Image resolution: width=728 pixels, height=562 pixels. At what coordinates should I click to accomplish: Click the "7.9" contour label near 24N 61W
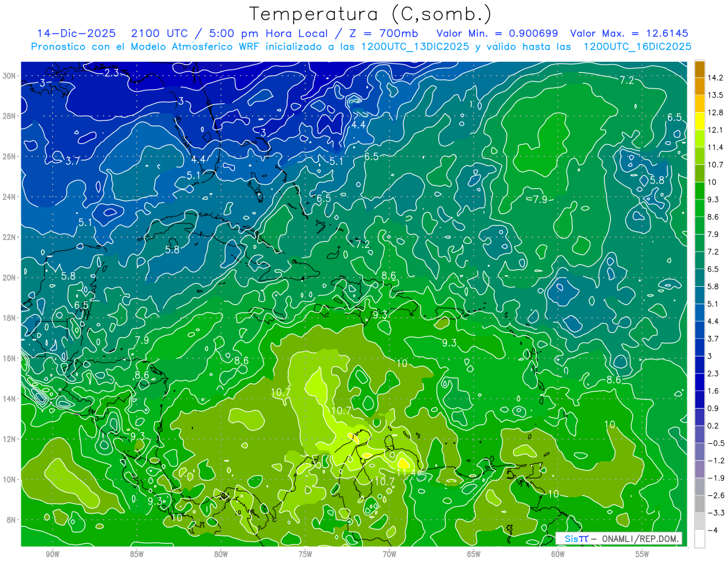[x=540, y=199]
